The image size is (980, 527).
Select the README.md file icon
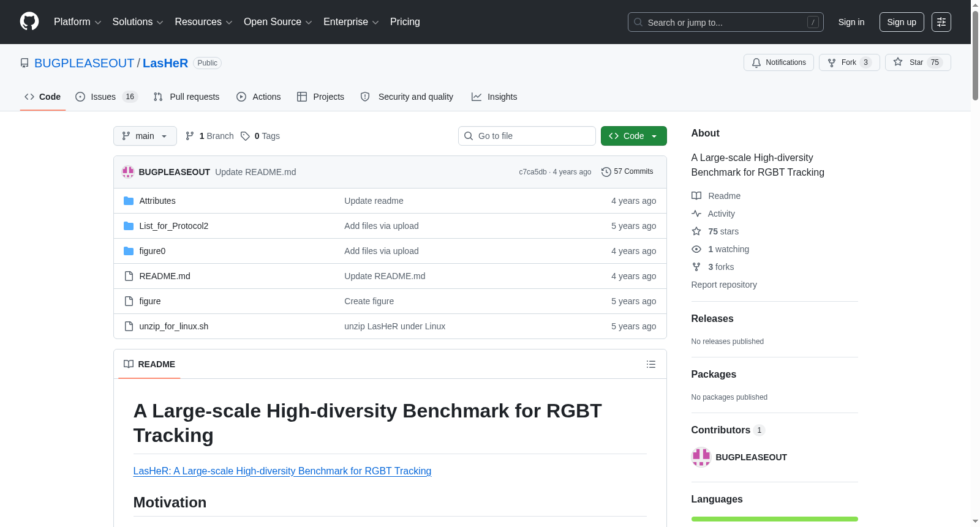point(129,276)
